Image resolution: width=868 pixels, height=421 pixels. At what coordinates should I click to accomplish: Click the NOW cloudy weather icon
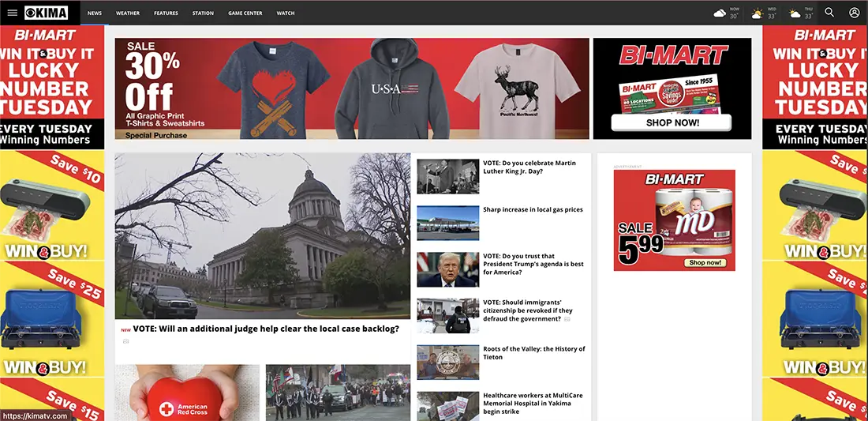720,13
